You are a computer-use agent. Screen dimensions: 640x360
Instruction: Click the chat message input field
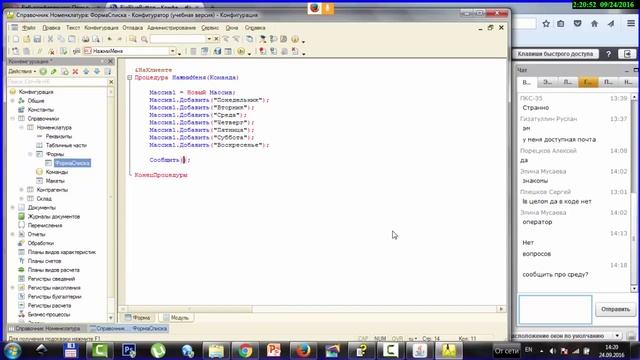(x=555, y=310)
